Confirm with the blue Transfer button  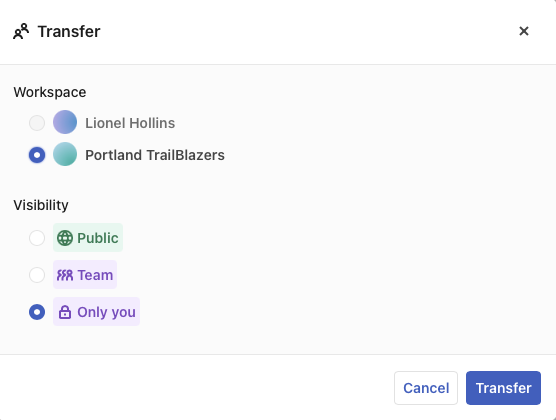[x=503, y=388]
